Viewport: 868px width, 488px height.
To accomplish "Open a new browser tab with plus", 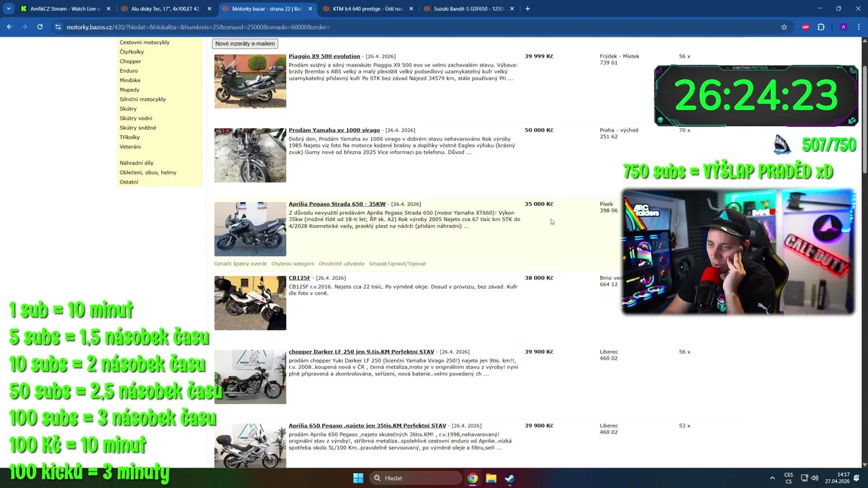I will tap(528, 9).
